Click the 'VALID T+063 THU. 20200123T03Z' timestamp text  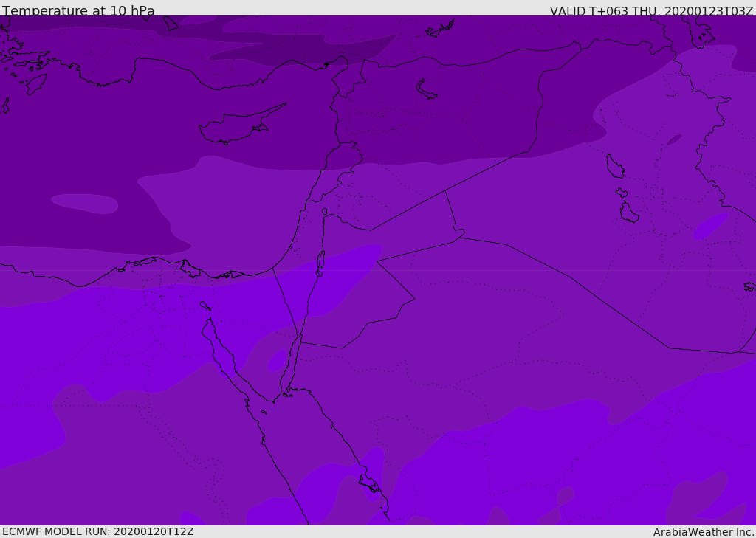pos(651,11)
